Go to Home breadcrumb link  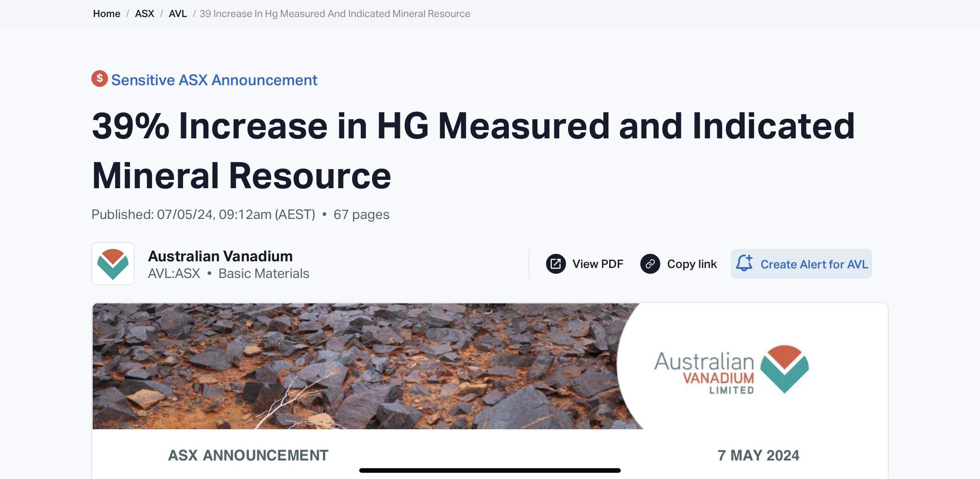(x=106, y=14)
